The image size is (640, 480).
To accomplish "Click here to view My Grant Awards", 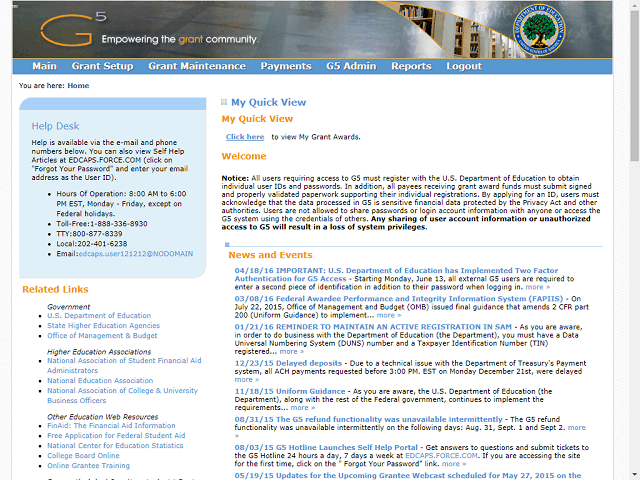I will (x=245, y=137).
